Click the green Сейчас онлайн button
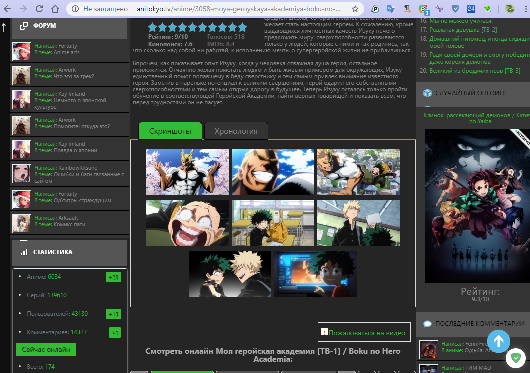The image size is (530, 373). (46, 349)
